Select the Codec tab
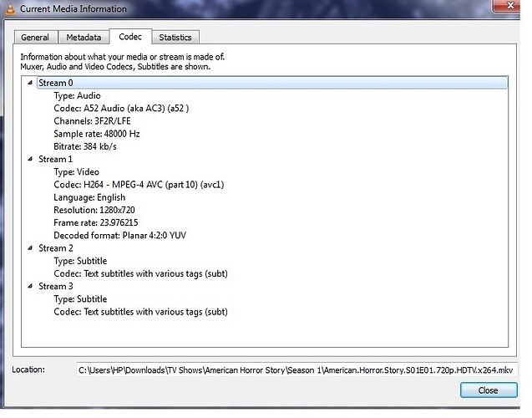Screen dimensions: 532x418 [130, 37]
